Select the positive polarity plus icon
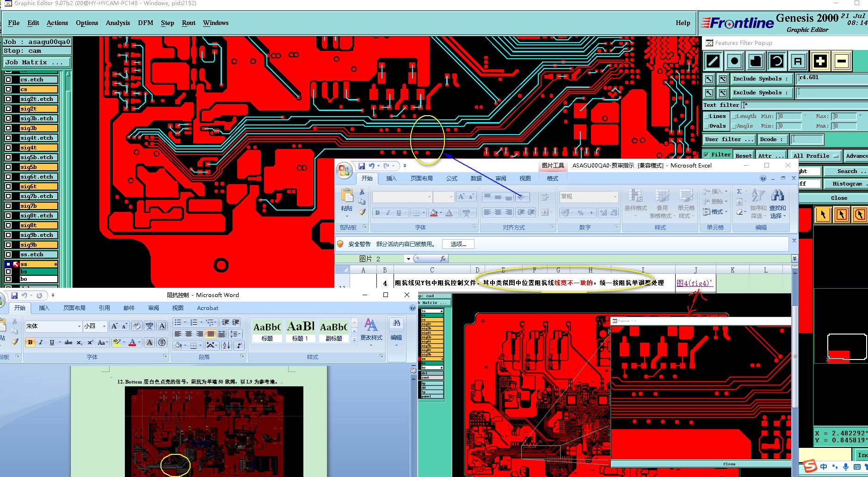 click(820, 61)
